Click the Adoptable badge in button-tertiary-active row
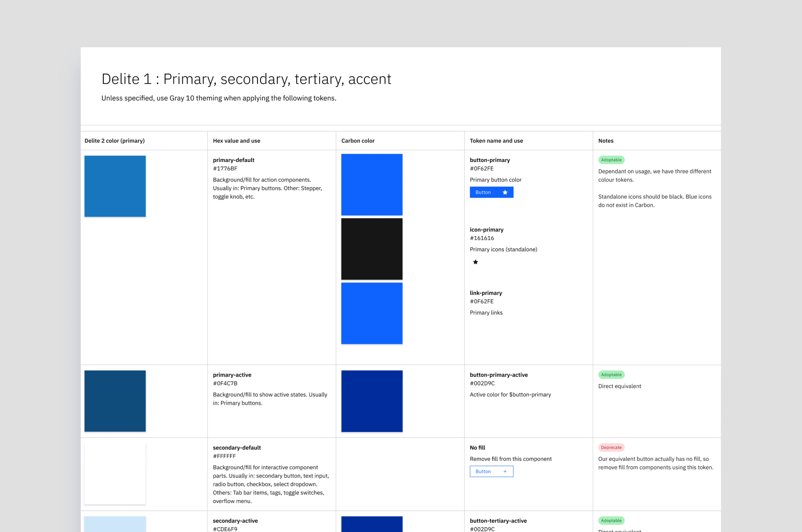 pos(611,520)
